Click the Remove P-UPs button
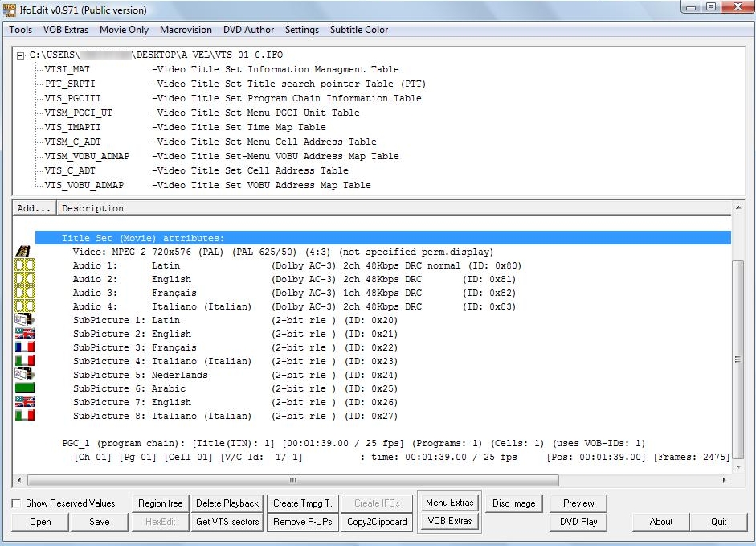This screenshot has height=546, width=756. coord(303,521)
